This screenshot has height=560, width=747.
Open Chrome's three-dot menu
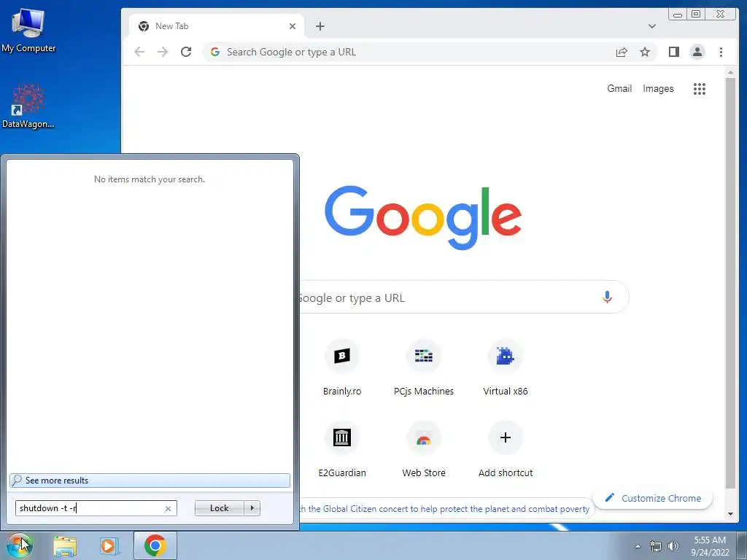pos(721,52)
